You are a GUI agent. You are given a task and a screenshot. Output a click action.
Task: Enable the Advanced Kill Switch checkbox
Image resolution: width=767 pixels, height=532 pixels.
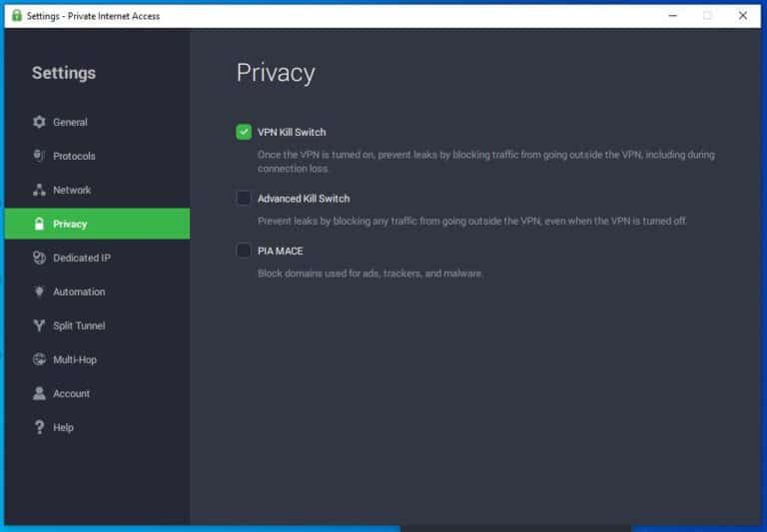point(244,198)
